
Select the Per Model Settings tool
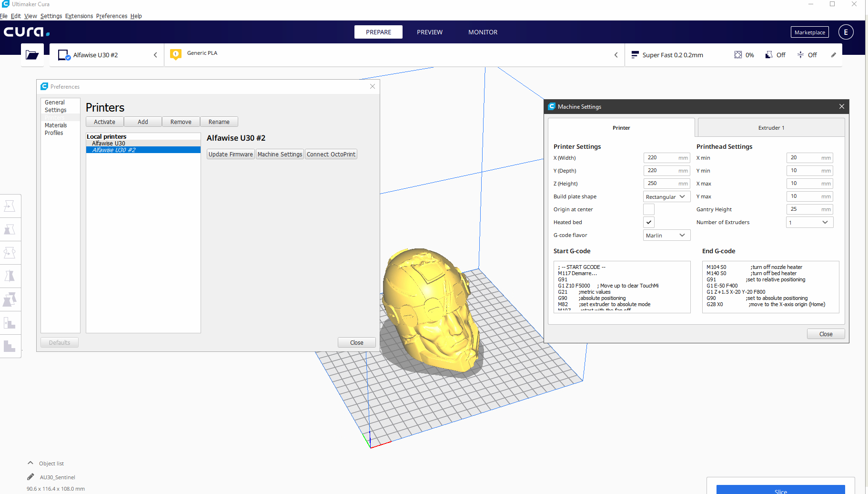coord(10,299)
